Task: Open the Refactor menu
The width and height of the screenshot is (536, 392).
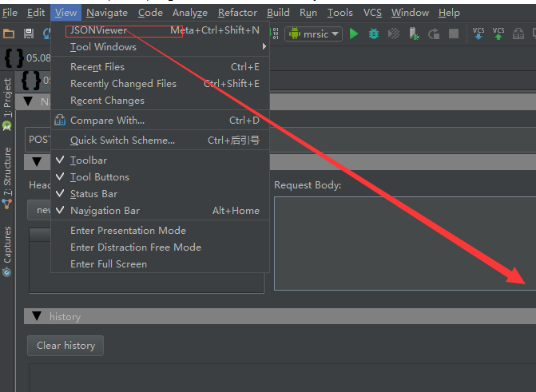Action: (237, 13)
